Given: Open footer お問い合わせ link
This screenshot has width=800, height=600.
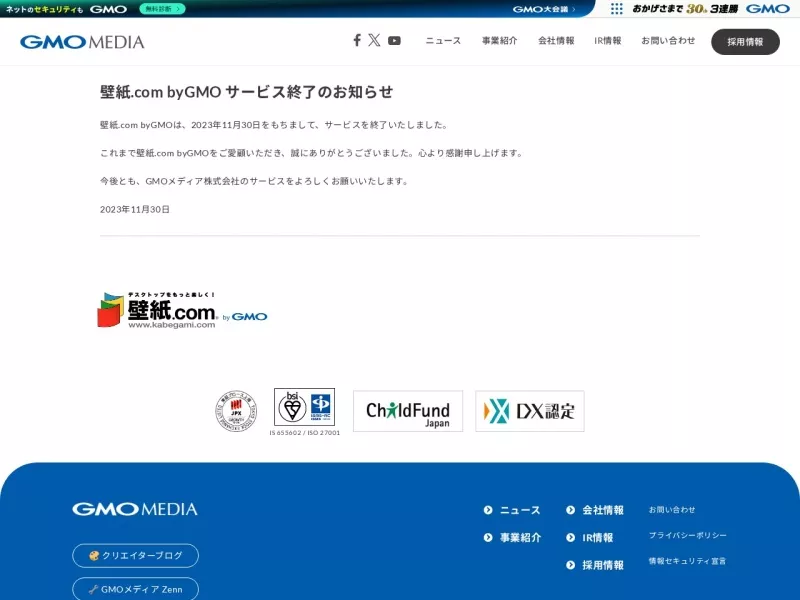Looking at the screenshot, I should pos(672,510).
